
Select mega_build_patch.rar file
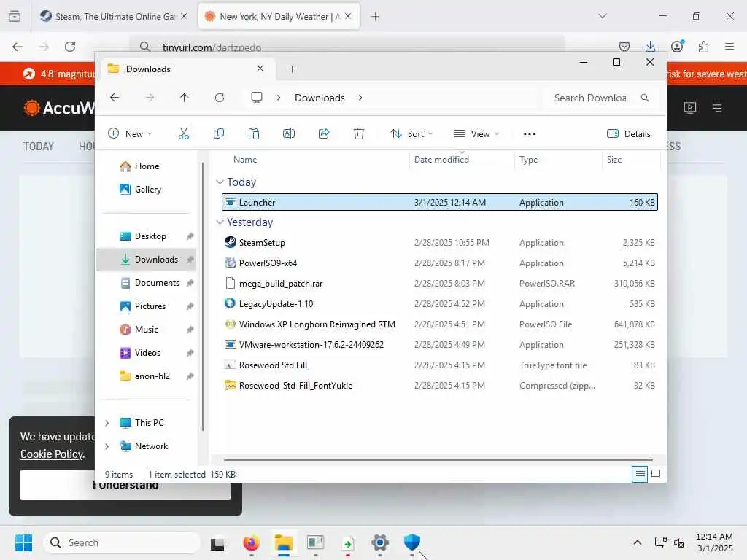(x=440, y=284)
